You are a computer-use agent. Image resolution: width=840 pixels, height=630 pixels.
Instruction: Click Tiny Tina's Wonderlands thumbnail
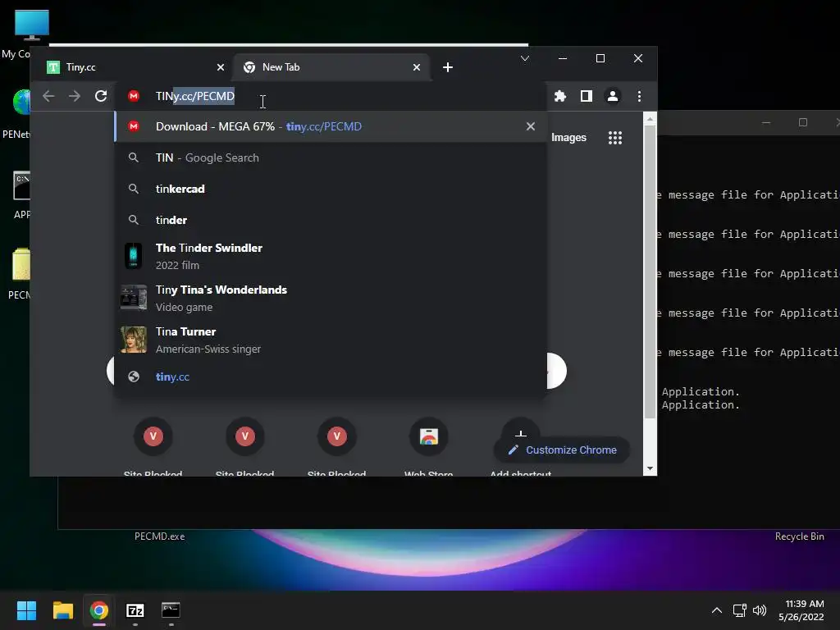pyautogui.click(x=134, y=297)
